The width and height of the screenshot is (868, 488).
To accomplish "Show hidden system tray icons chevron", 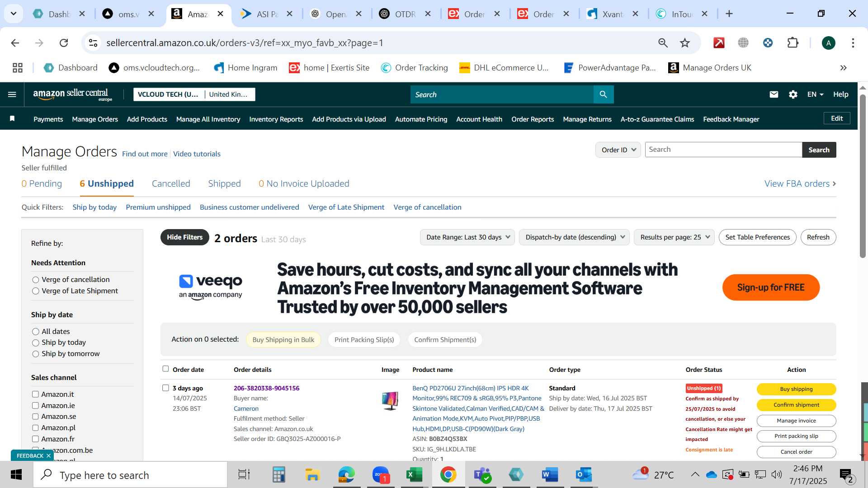I will (x=695, y=474).
